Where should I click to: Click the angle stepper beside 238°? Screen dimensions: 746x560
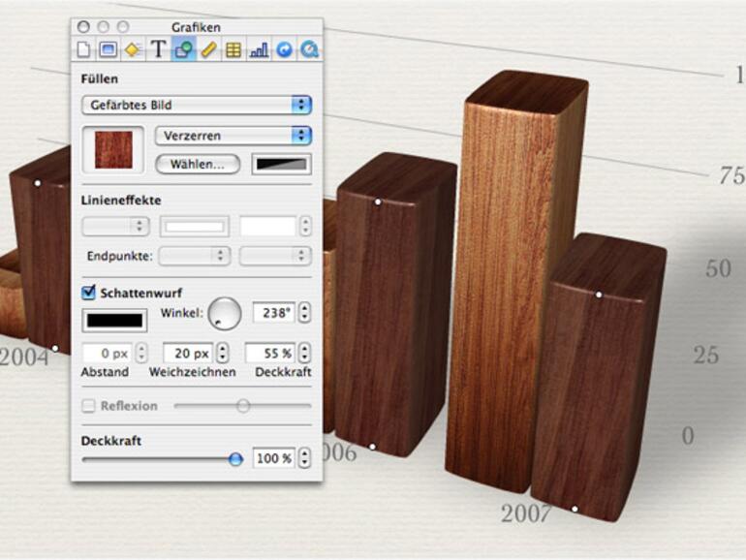pyautogui.click(x=305, y=313)
